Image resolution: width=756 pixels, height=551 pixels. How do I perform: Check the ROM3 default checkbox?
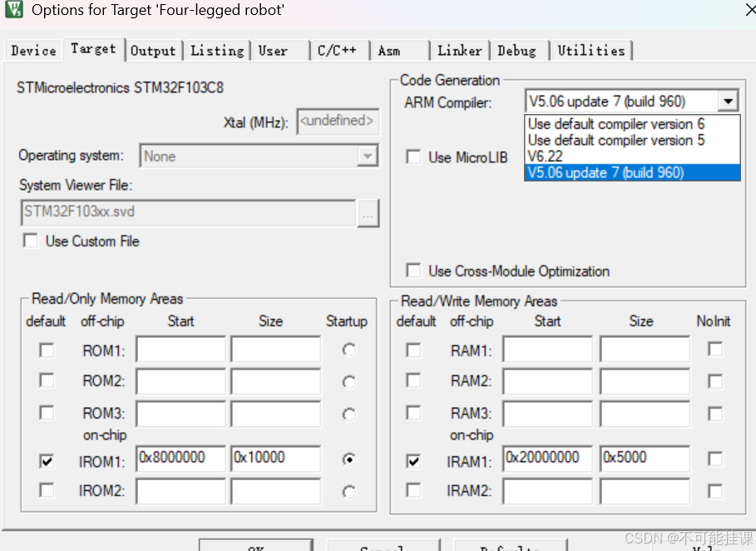47,413
